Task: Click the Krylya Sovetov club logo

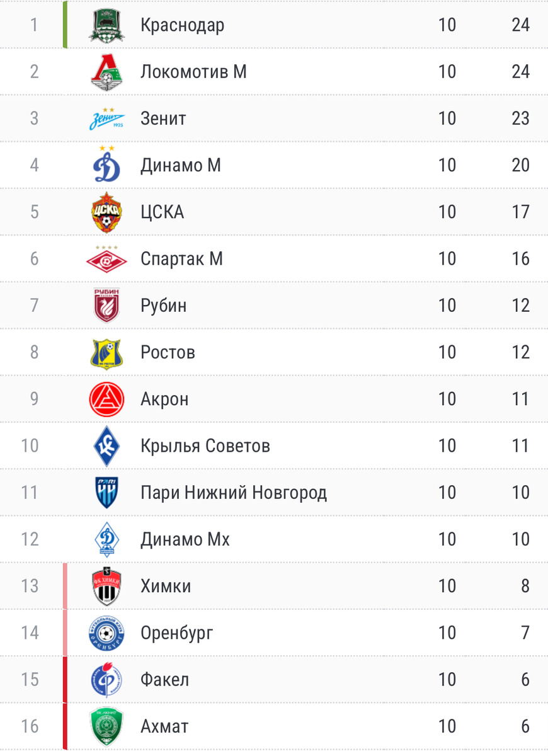Action: tap(106, 446)
